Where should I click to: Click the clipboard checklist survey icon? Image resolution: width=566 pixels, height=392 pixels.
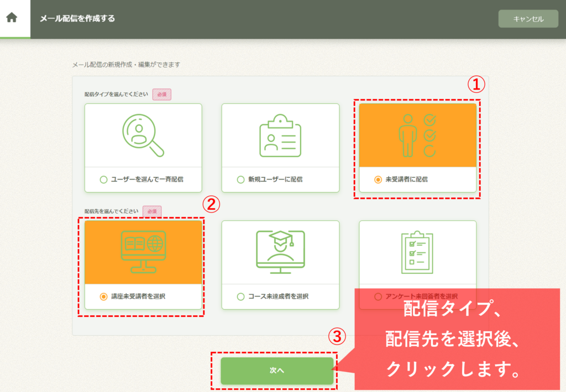(417, 252)
